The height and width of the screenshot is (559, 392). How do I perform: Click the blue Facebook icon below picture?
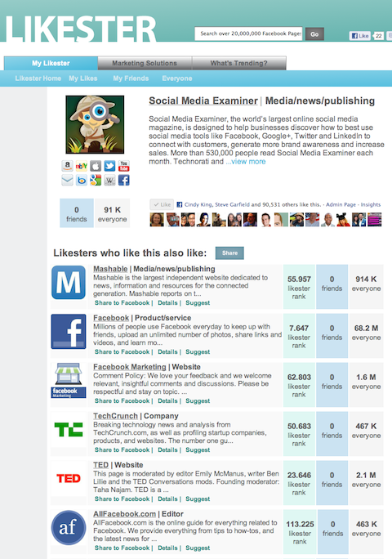point(123,180)
